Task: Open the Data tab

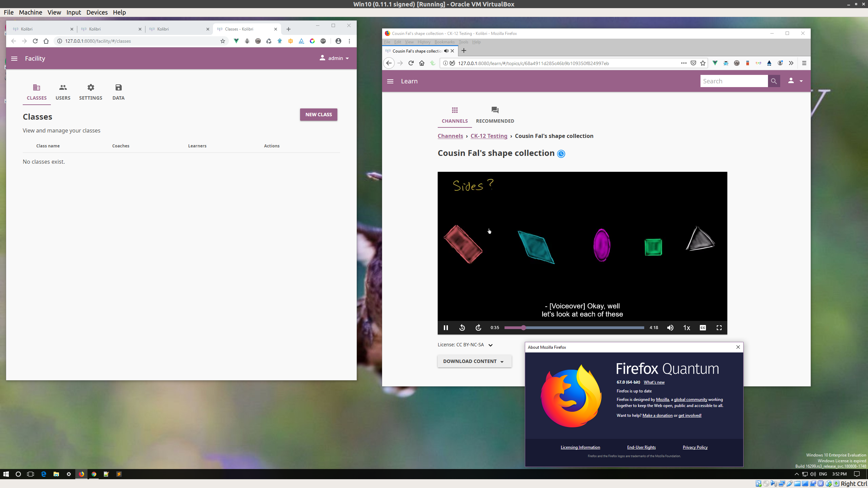Action: pyautogui.click(x=118, y=92)
